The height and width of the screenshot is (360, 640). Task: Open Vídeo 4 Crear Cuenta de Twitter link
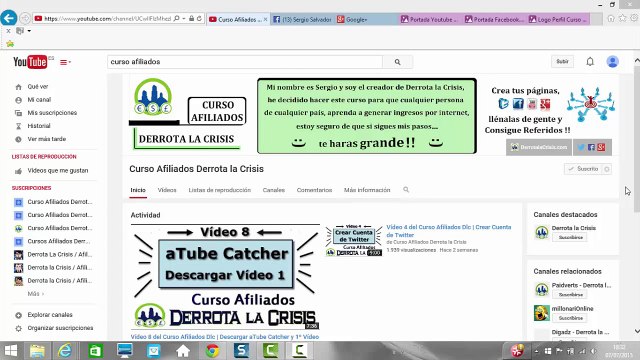[x=449, y=231]
